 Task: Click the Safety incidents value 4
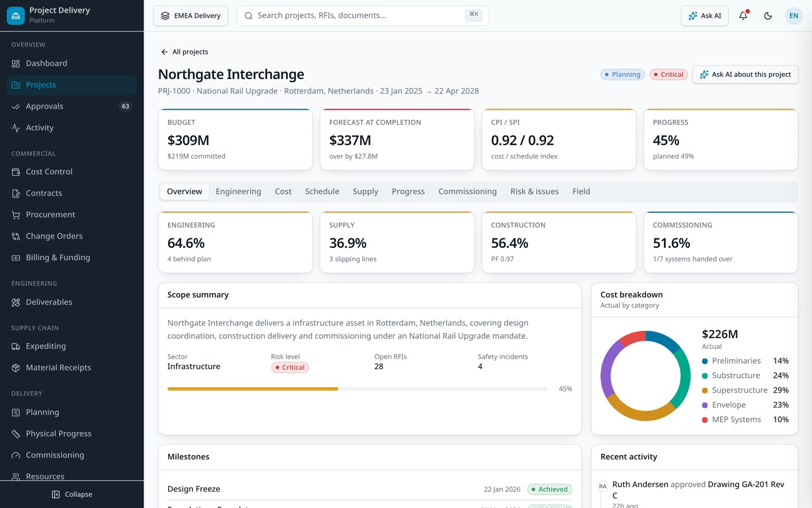(x=480, y=367)
